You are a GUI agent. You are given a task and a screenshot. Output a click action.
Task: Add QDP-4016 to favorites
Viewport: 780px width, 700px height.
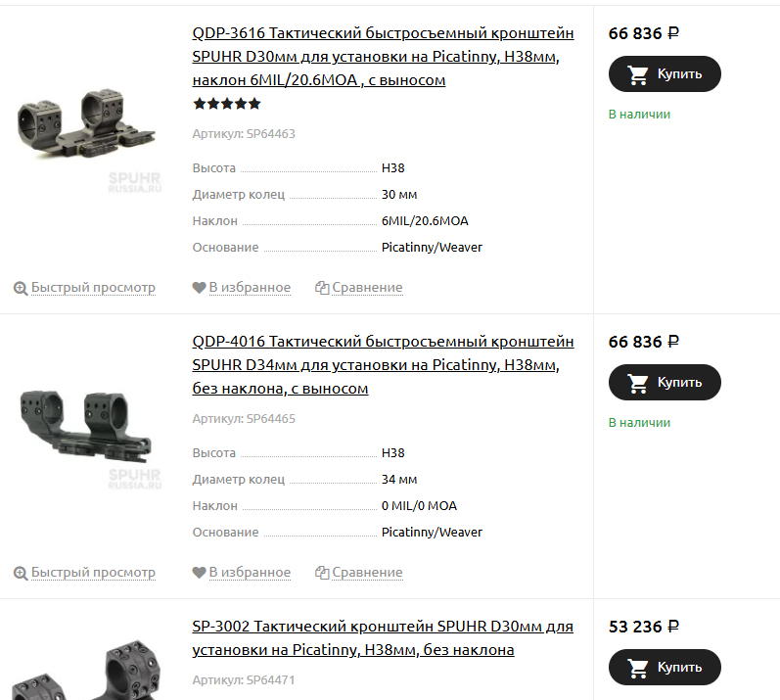tap(250, 573)
